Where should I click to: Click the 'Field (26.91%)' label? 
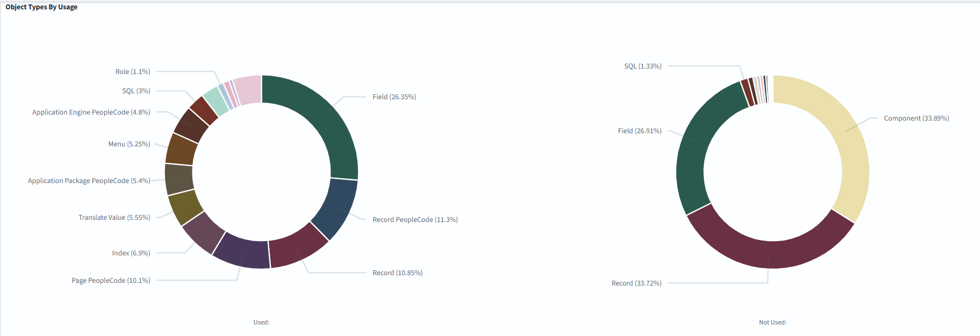640,131
